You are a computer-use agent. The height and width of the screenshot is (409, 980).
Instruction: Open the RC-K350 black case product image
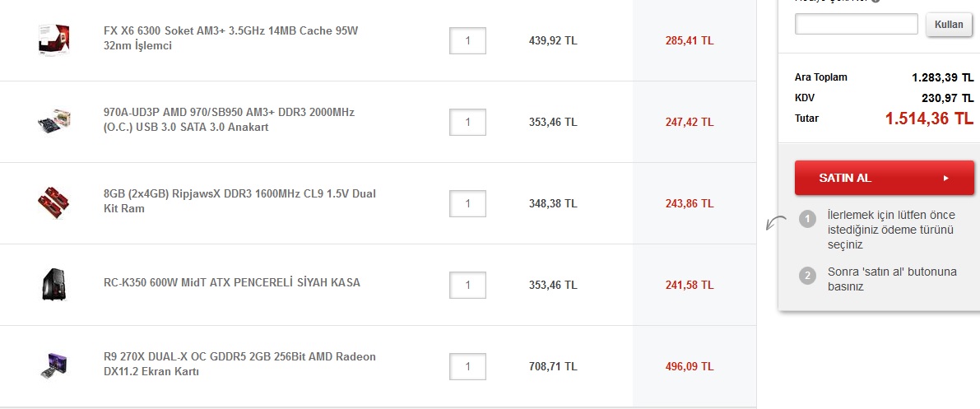pos(53,284)
